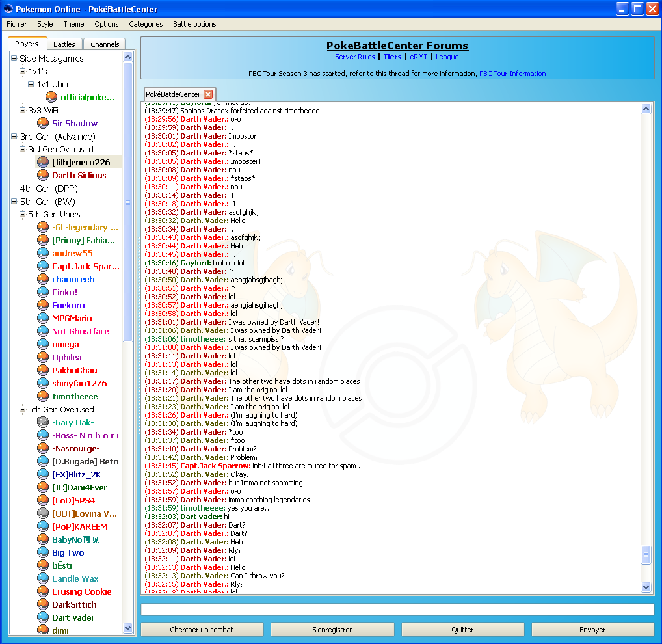The image size is (662, 644).
Task: Click the Poké Ball icon beside Ophilea
Action: pyautogui.click(x=43, y=357)
